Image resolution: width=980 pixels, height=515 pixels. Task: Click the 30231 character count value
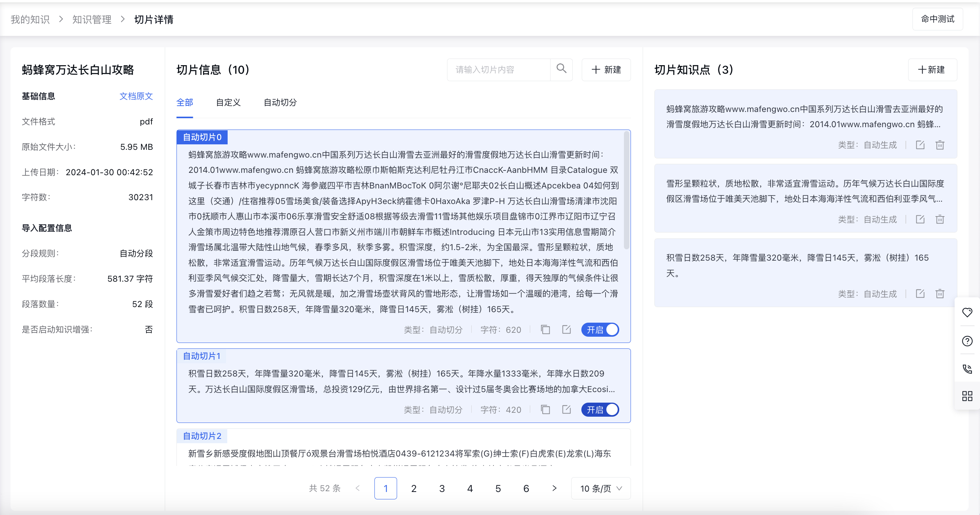click(x=141, y=197)
